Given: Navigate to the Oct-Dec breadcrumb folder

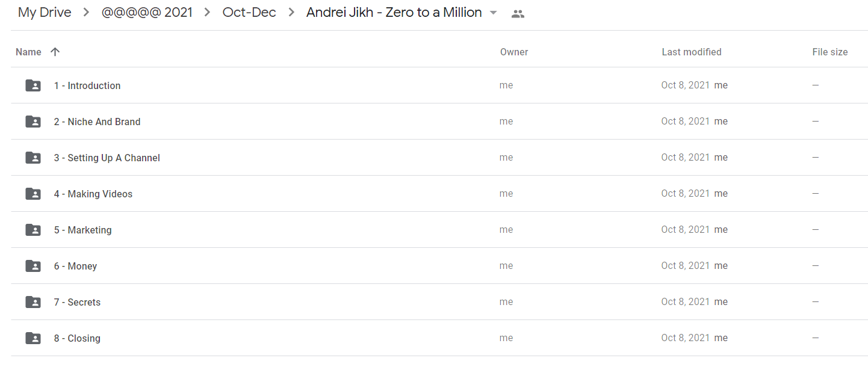Looking at the screenshot, I should (249, 13).
